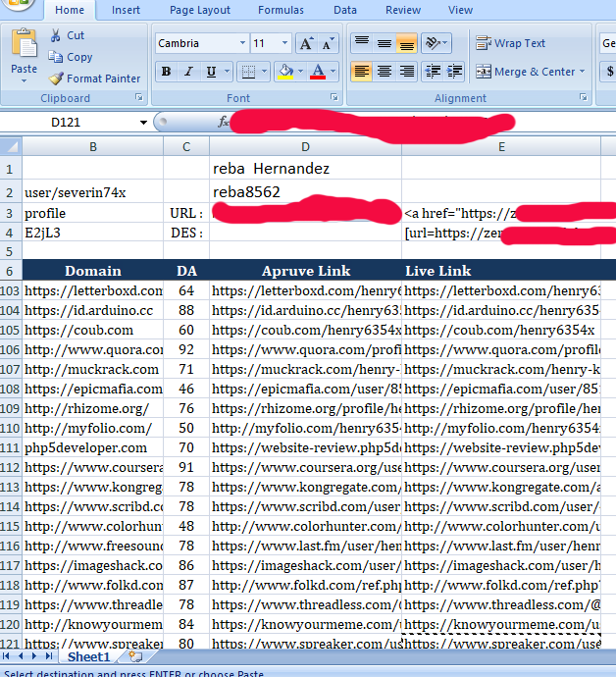Open Orientation dropdown arrow
Image resolution: width=616 pixels, height=677 pixels.
coord(445,43)
